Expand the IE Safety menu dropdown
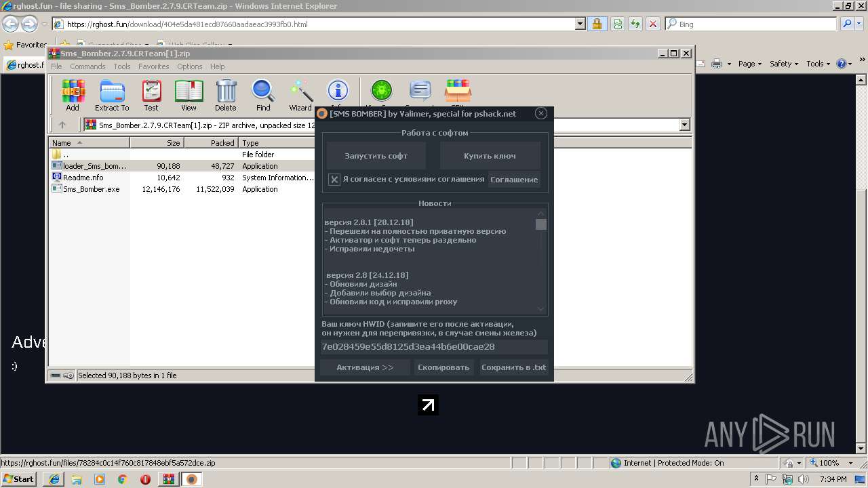 tap(785, 64)
